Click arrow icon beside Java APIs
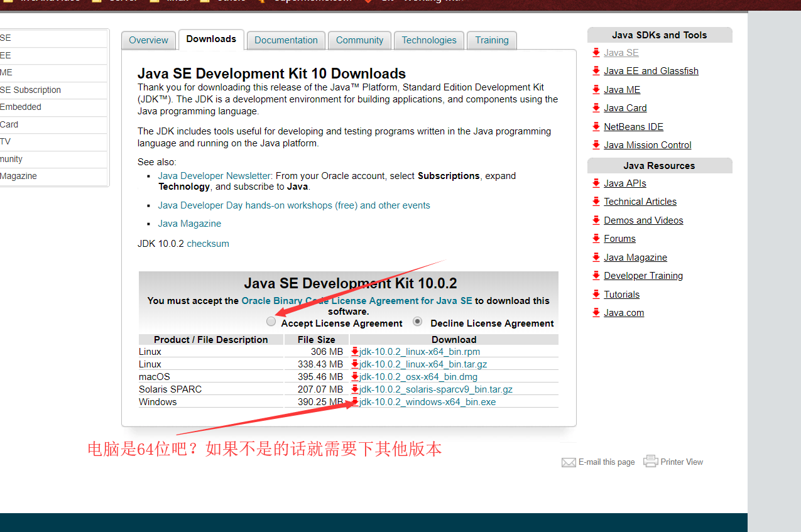This screenshot has width=801, height=532. coord(596,183)
